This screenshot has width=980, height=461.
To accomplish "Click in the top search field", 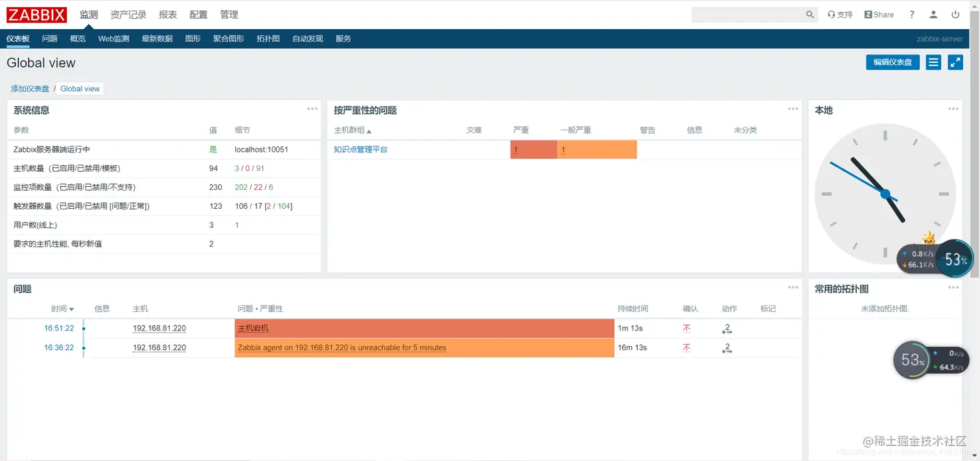I will click(x=748, y=14).
